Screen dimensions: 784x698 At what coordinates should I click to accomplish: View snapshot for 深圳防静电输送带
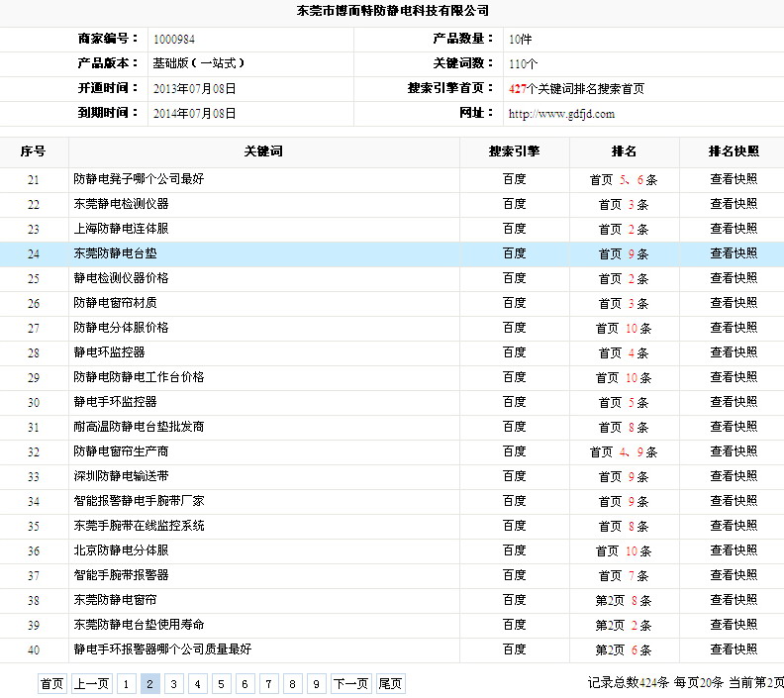pyautogui.click(x=734, y=476)
